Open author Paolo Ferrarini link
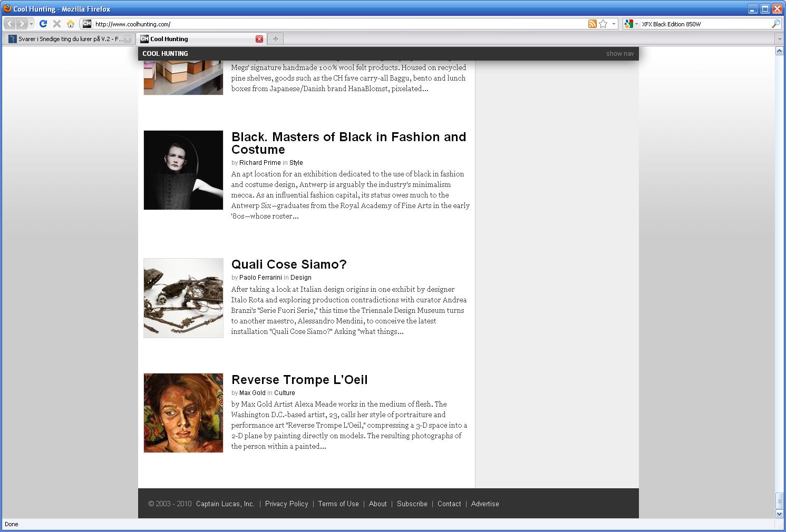This screenshot has width=786, height=532. (x=260, y=278)
